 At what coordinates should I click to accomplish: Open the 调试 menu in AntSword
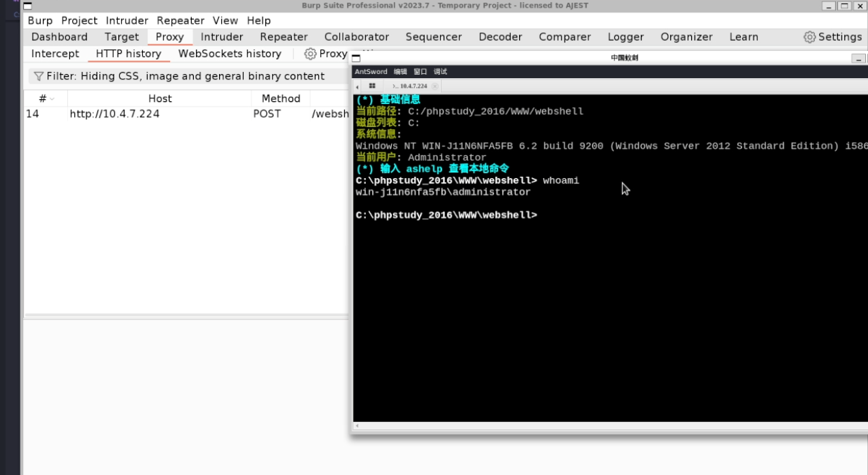(440, 71)
